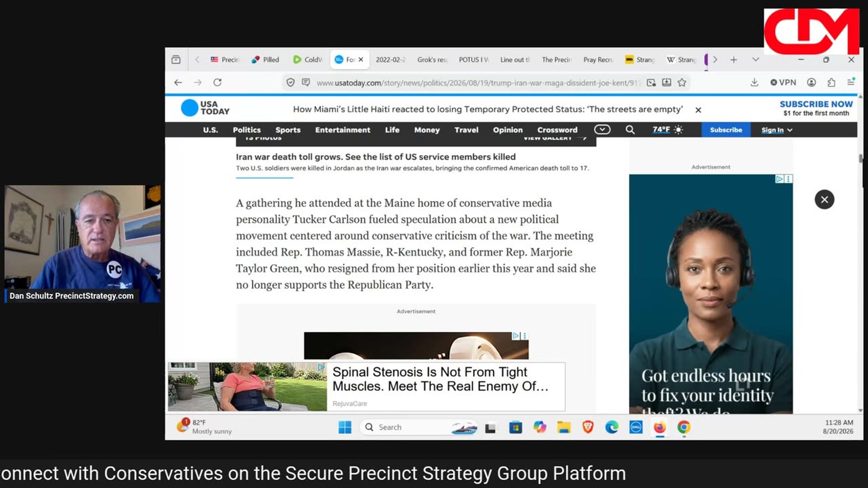Image resolution: width=868 pixels, height=488 pixels.
Task: Open the Politics section
Action: [x=247, y=130]
